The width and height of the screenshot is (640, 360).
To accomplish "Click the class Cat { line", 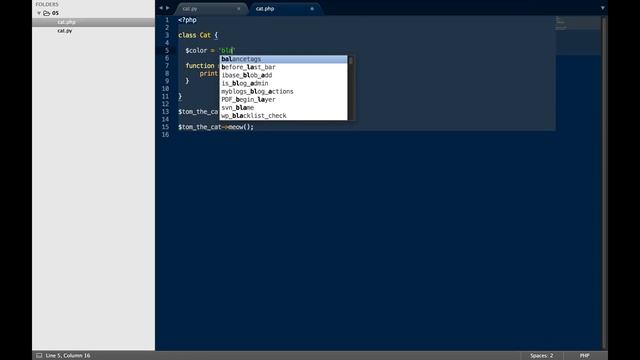I will (198, 35).
